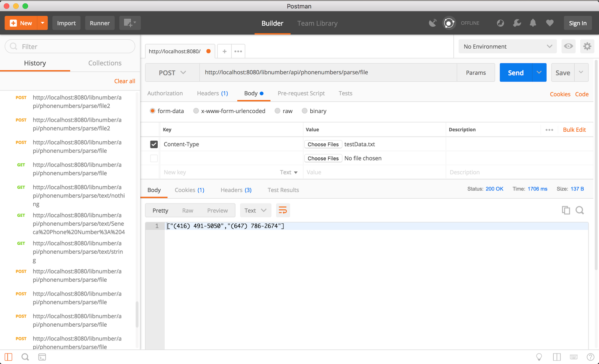Viewport: 599px width, 364px height.
Task: Open the Pre-request Script tab
Action: [x=301, y=93]
